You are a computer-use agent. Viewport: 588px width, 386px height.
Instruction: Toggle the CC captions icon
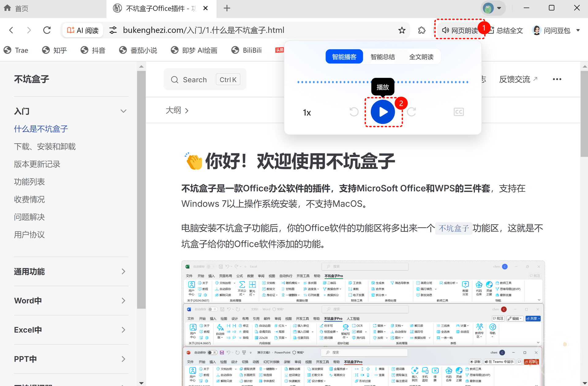pyautogui.click(x=458, y=112)
